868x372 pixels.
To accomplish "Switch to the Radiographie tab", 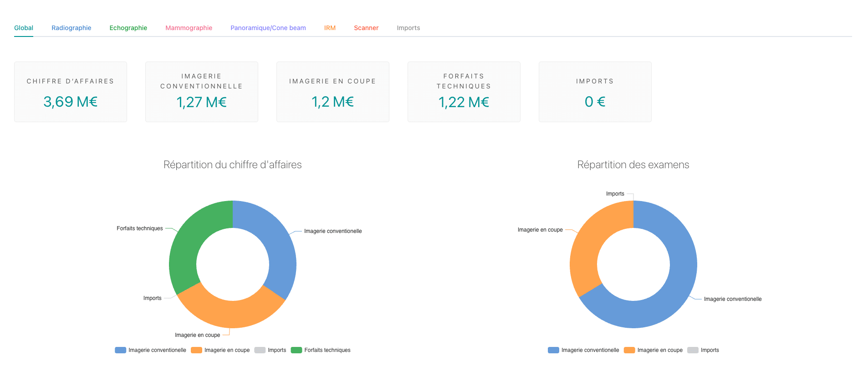I will coord(71,28).
